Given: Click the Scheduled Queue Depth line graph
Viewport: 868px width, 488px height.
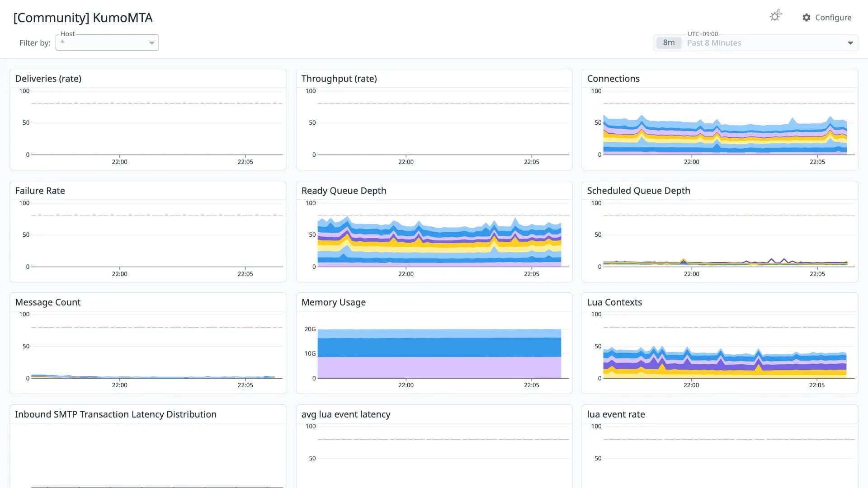Looking at the screenshot, I should click(x=725, y=262).
